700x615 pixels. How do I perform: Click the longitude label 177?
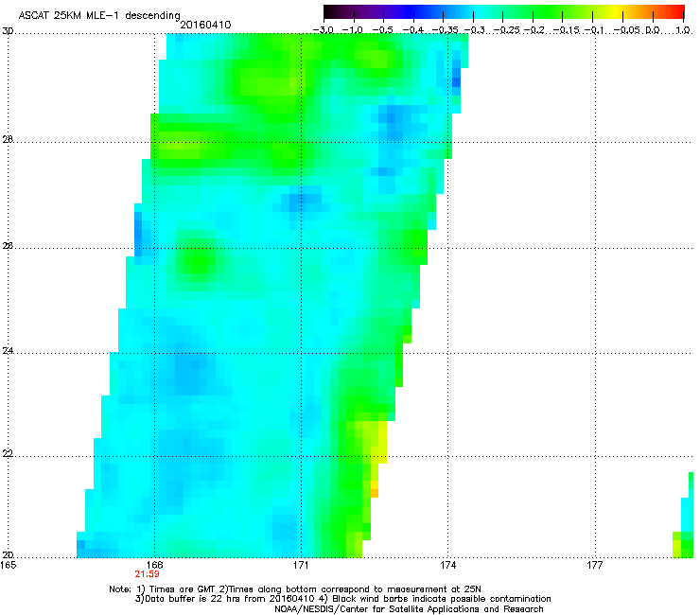coord(595,565)
